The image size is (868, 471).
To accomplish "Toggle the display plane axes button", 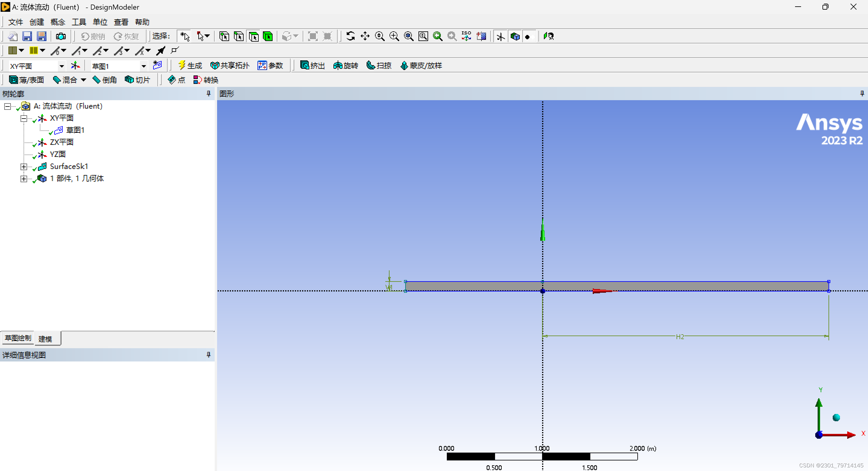I will 500,36.
